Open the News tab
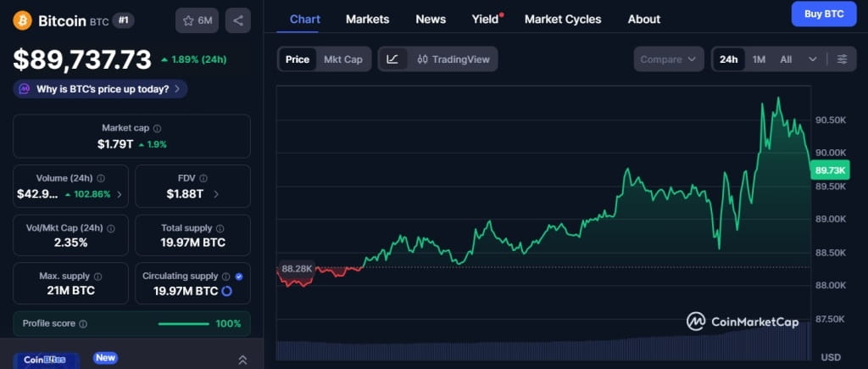 (x=431, y=20)
